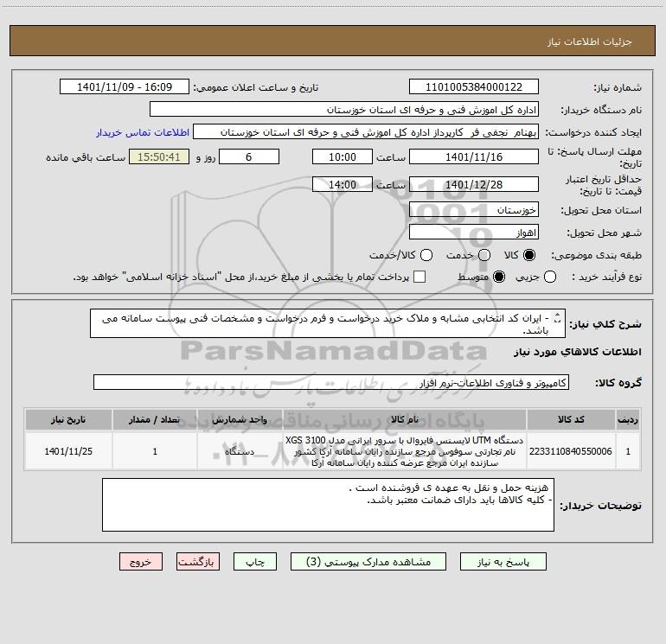
Task: Click the کد کالا column header
Action: (x=571, y=419)
